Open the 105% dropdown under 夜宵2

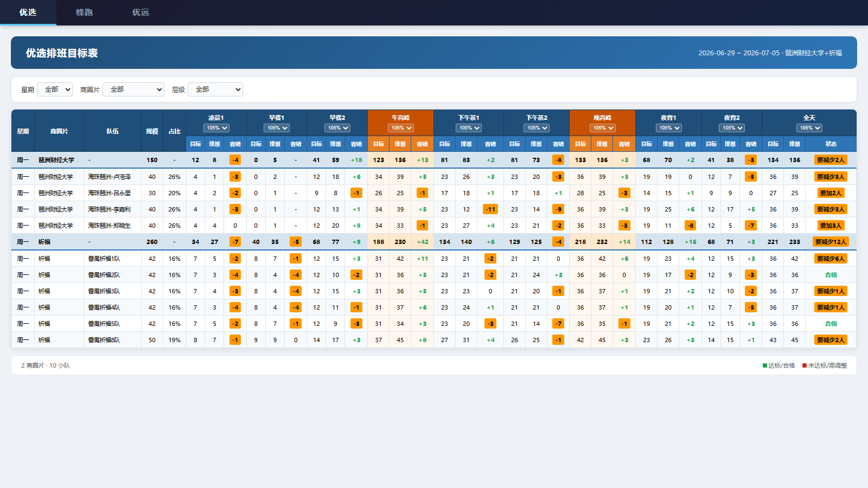[x=732, y=128]
